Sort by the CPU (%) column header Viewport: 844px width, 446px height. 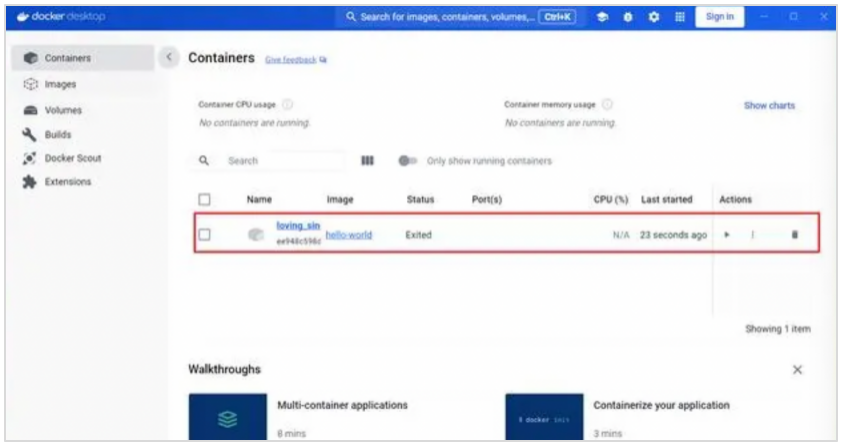pos(611,200)
